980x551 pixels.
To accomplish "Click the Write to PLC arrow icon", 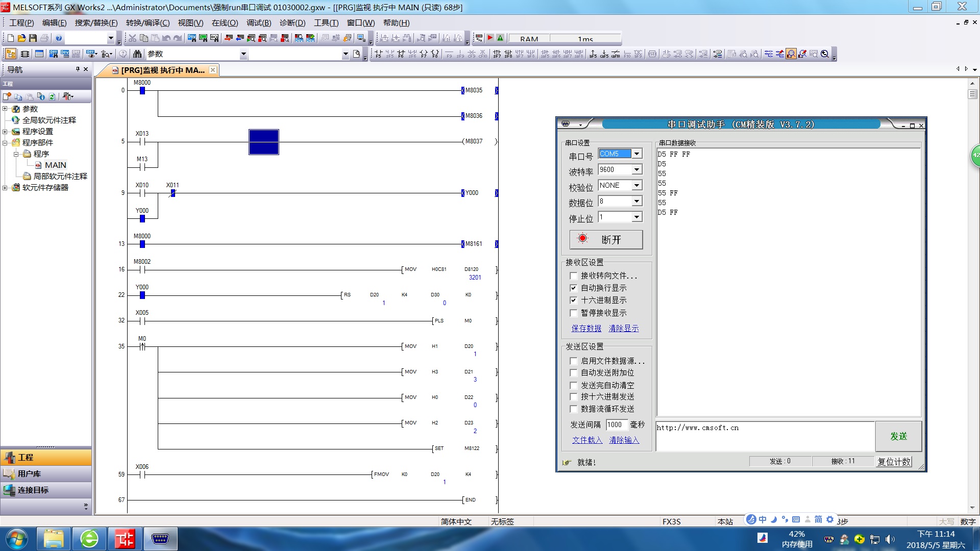I will (x=229, y=38).
